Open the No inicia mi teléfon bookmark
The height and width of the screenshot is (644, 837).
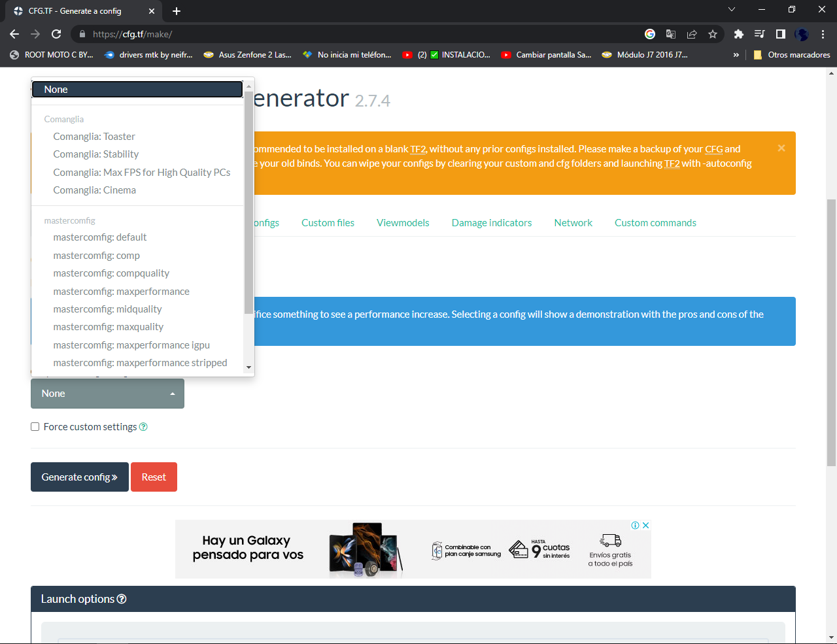[347, 55]
